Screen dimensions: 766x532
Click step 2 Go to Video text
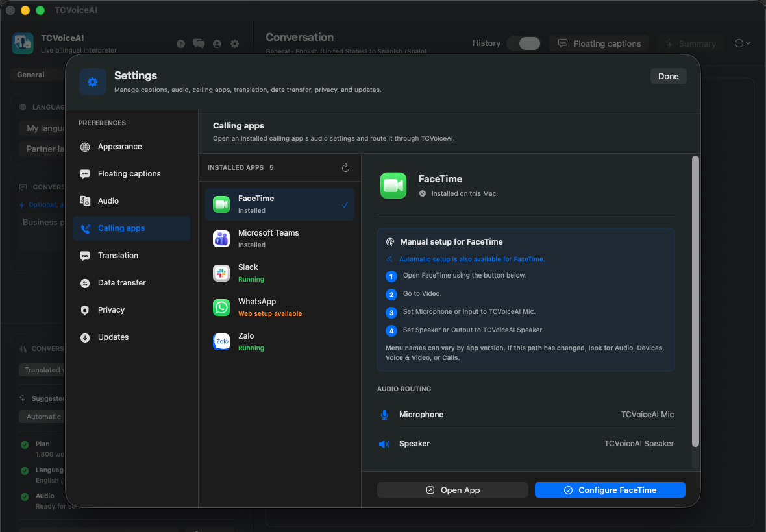[x=422, y=294]
